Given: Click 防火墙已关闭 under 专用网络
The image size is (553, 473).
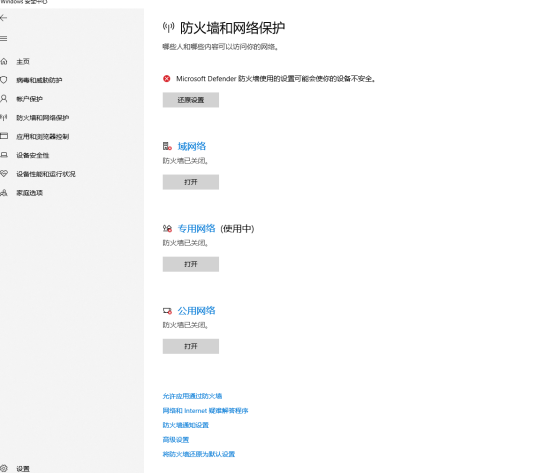Looking at the screenshot, I should pyautogui.click(x=186, y=243).
